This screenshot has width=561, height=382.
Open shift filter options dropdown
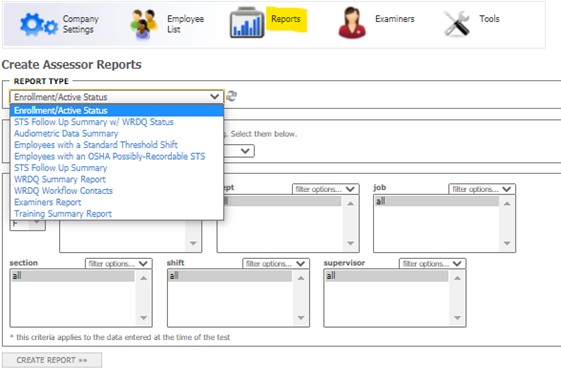pyautogui.click(x=275, y=264)
